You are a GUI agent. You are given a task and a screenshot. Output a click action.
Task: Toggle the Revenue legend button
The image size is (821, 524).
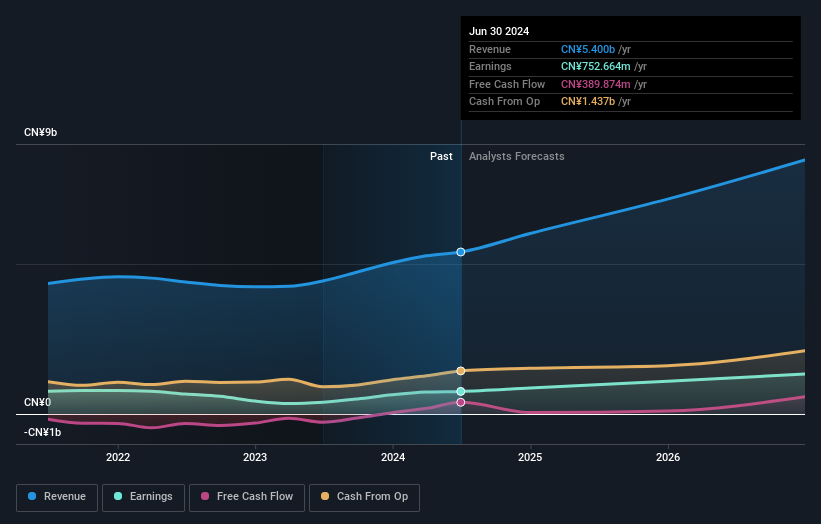click(x=57, y=497)
